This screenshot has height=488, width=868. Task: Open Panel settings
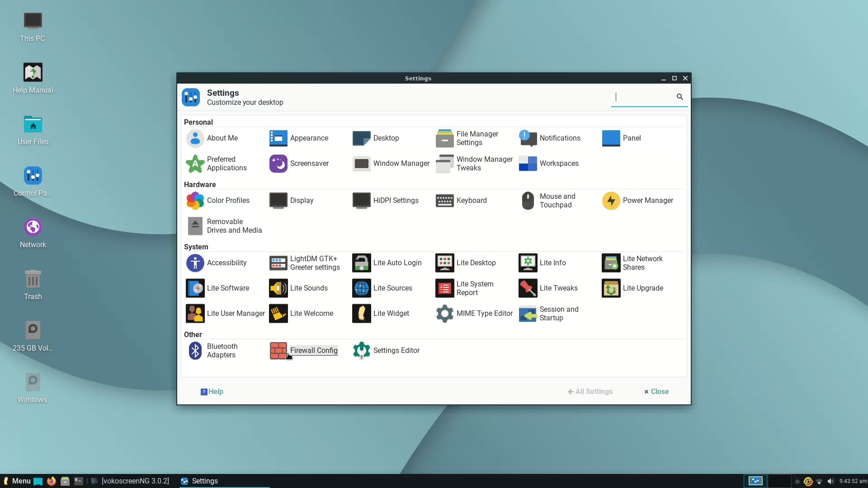coord(622,138)
